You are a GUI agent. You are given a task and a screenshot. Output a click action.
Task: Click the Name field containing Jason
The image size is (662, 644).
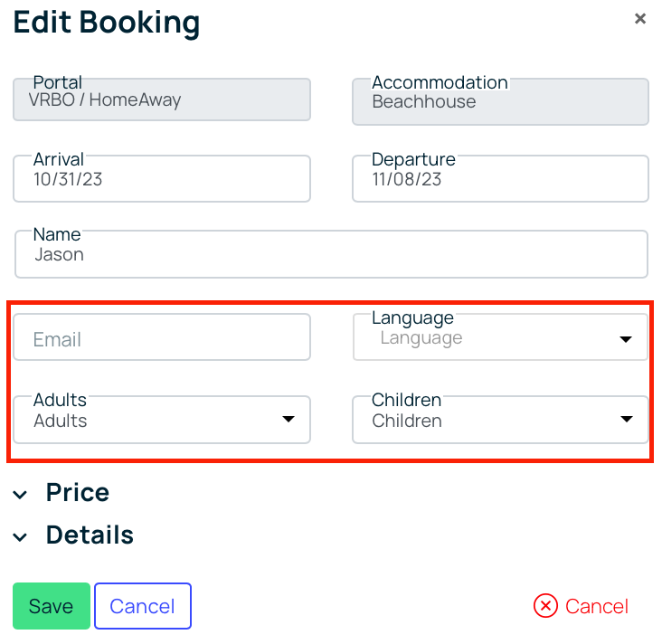331,254
